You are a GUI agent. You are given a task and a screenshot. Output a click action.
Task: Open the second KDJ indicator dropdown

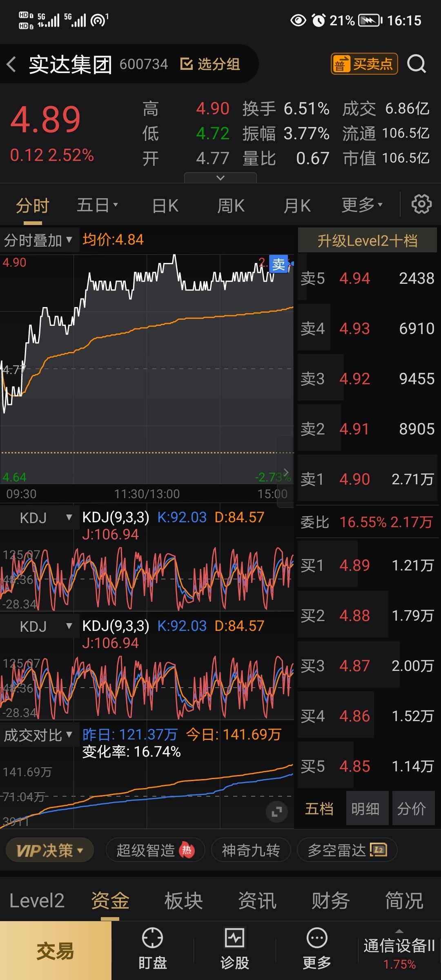tap(40, 626)
